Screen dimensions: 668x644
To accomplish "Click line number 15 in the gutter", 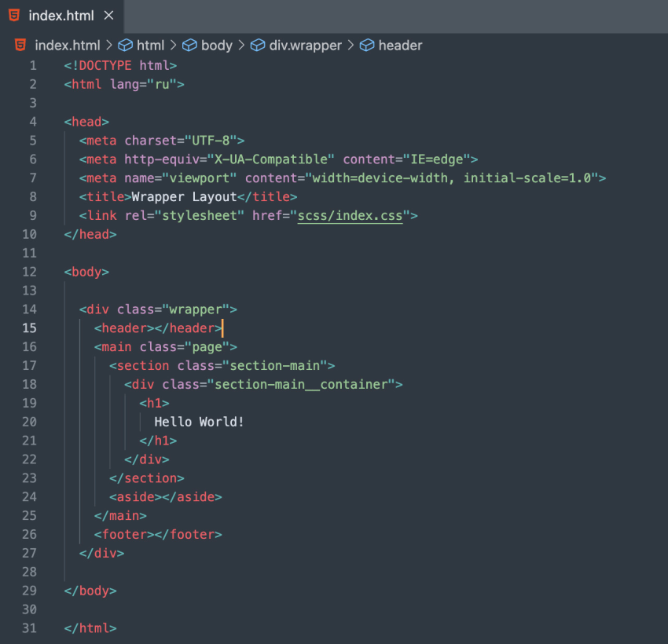I will (x=29, y=327).
